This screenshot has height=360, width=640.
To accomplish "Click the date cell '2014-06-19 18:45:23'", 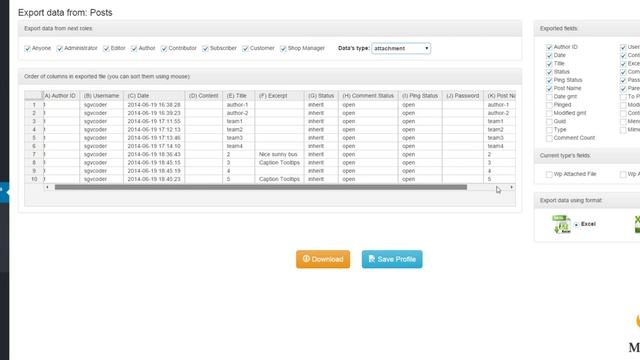I will tap(154, 179).
